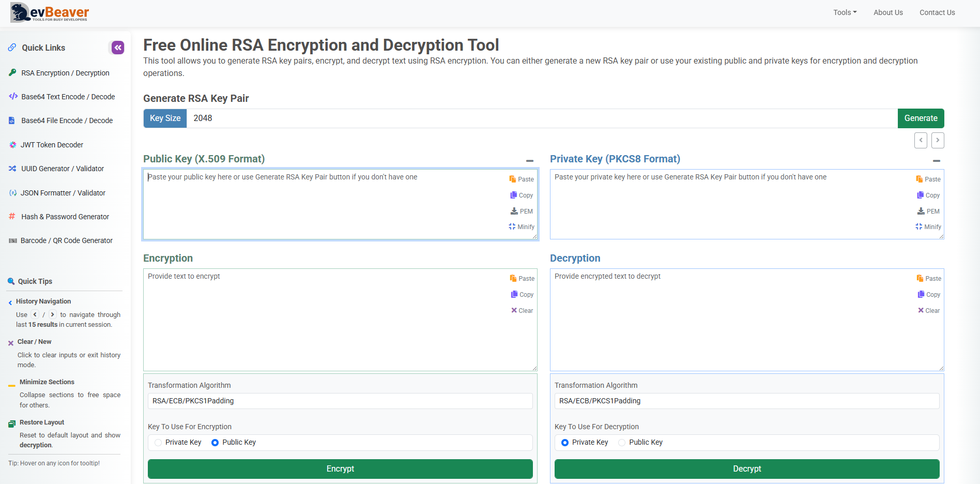Click the Quick Tips search icon

[11, 281]
